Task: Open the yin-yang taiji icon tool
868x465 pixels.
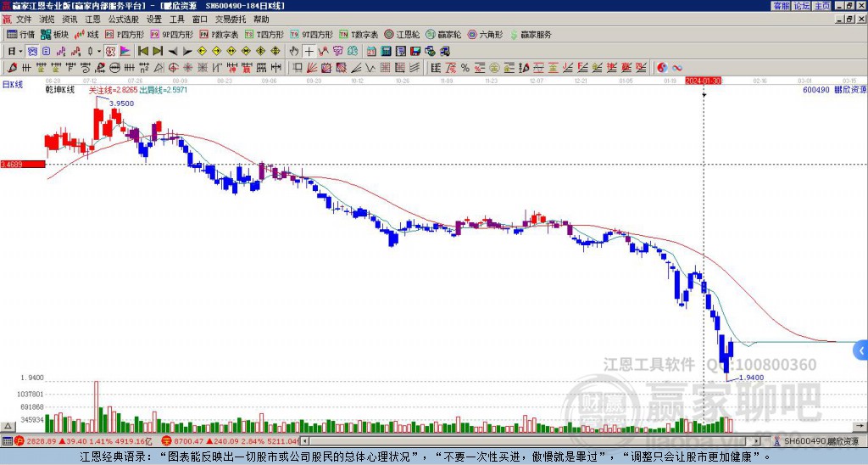Action: (662, 68)
